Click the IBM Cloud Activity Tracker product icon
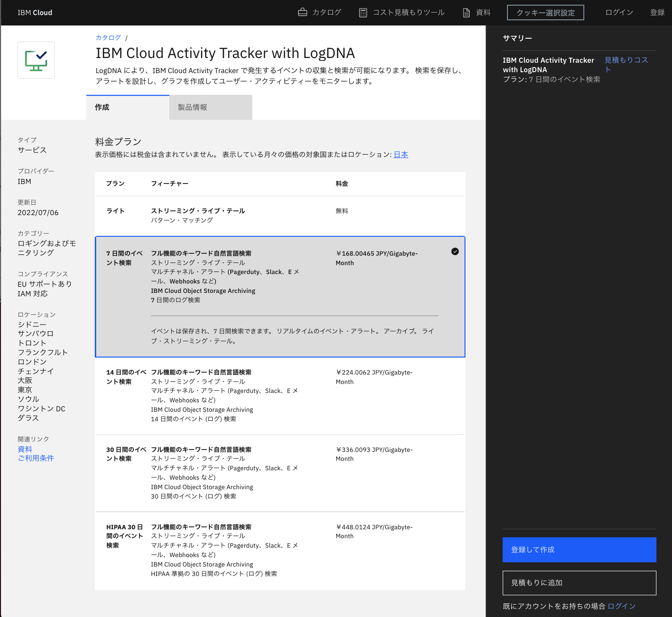Image resolution: width=672 pixels, height=617 pixels. (x=36, y=60)
